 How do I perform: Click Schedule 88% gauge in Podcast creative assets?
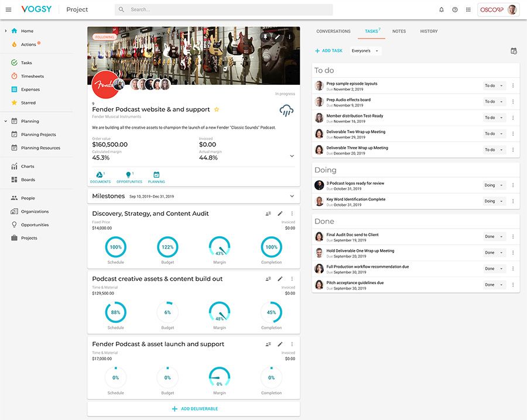115,312
